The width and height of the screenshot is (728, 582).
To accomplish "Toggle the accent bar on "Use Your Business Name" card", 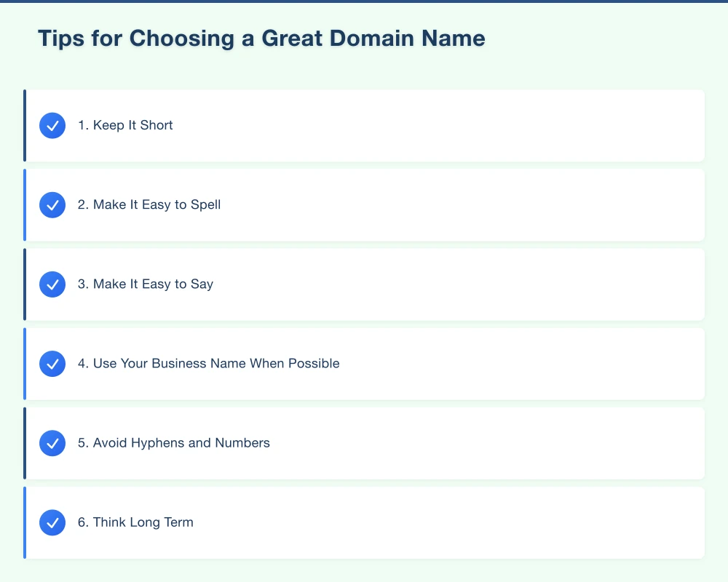I will click(x=25, y=364).
